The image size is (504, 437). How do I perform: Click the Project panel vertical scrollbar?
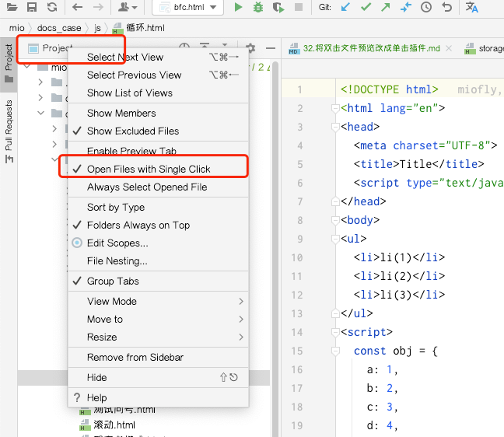(x=275, y=247)
